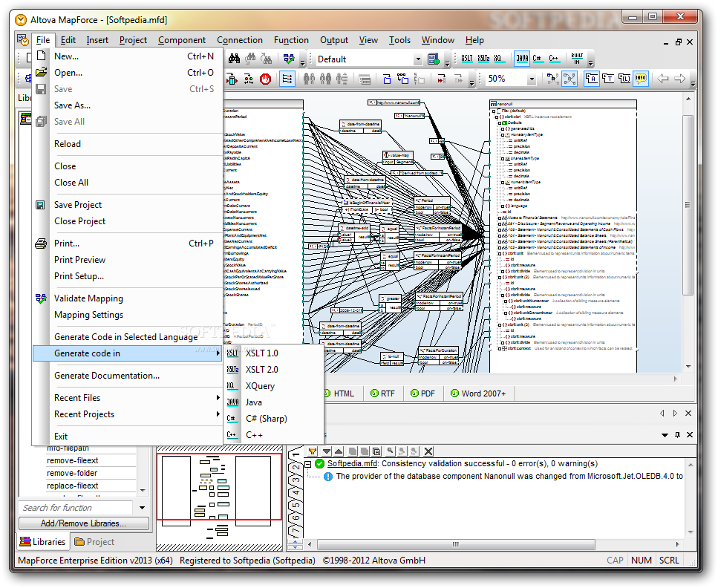Select the remove-folder library function
The height and width of the screenshot is (588, 718).
tap(72, 473)
